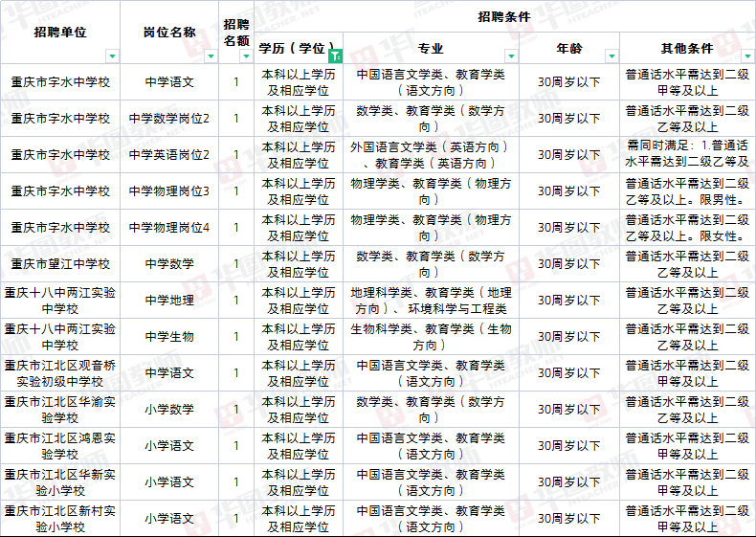Select the 重庆市江北区鸿恩实验学校 cell
Viewport: 756px width, 537px height.
coord(60,446)
